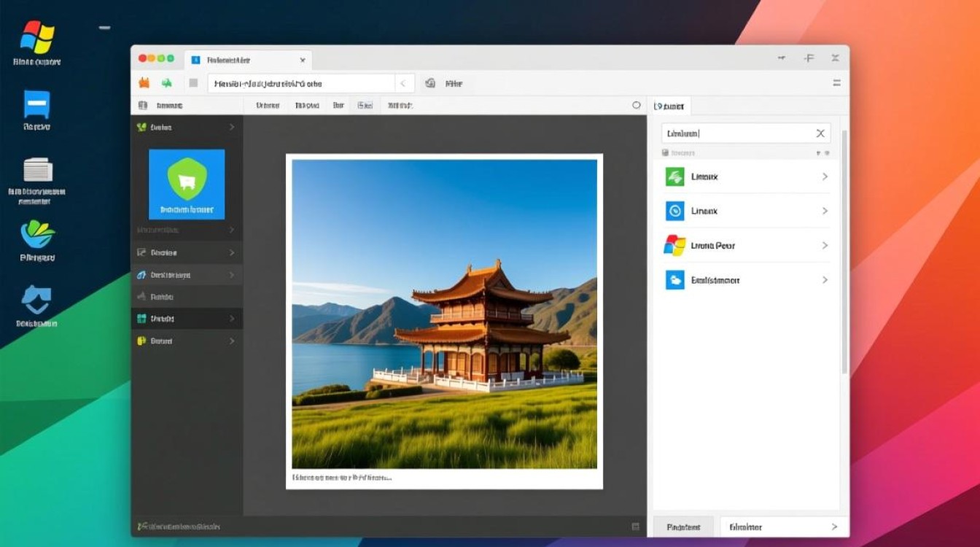
Task: Click the orange icon in the top toolbar
Action: [144, 83]
